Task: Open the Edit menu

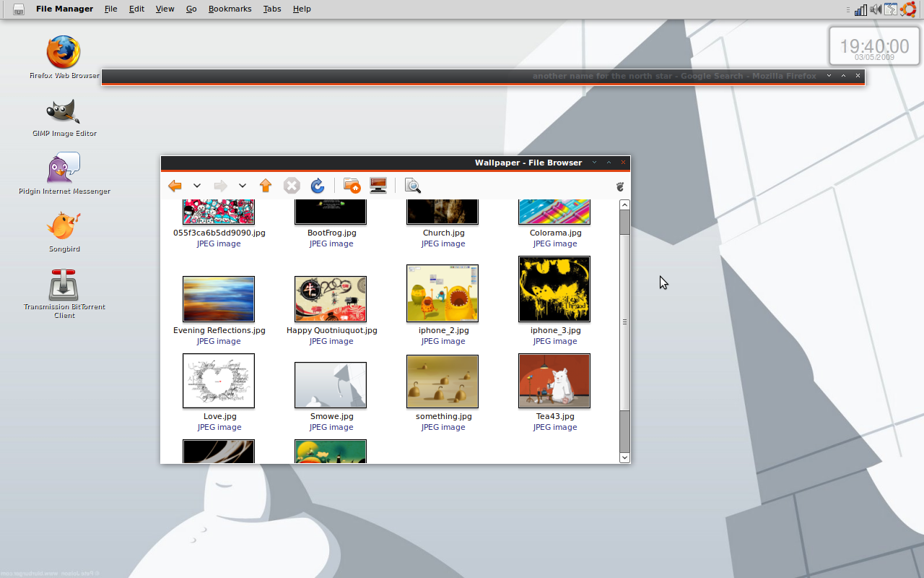Action: coord(136,9)
